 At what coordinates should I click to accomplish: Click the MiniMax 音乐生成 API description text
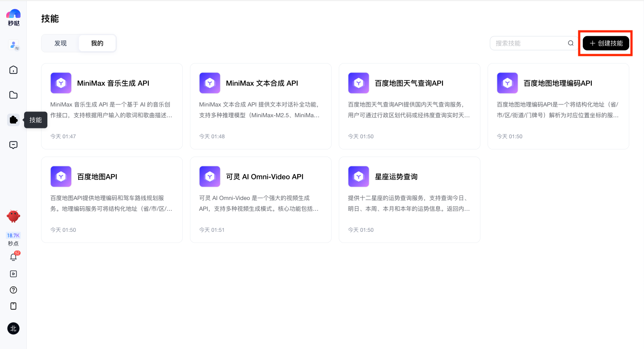click(111, 110)
